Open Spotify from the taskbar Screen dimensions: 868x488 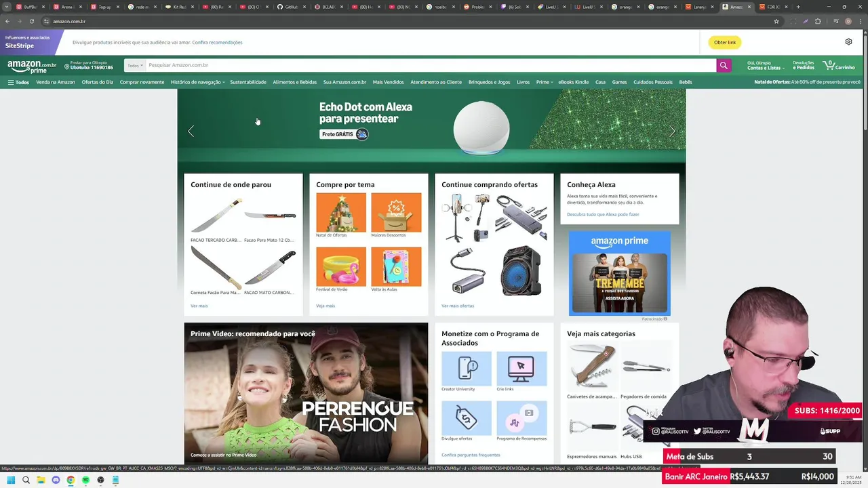[x=85, y=480]
